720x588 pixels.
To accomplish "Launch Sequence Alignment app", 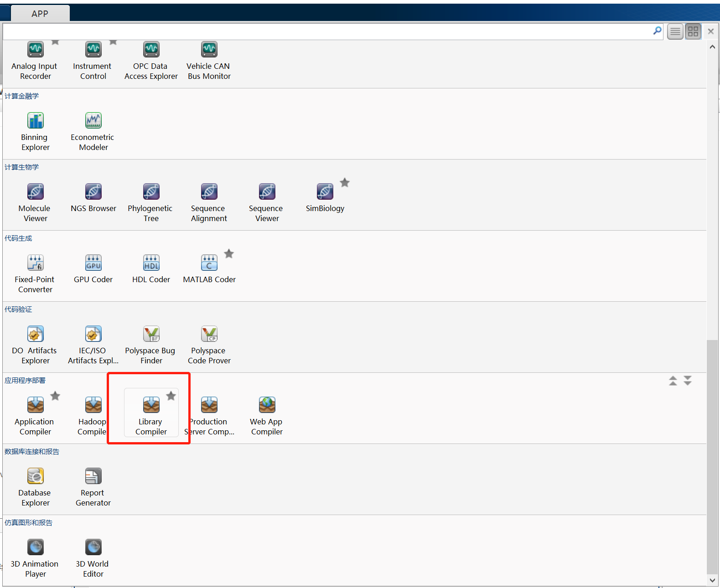I will click(x=209, y=203).
